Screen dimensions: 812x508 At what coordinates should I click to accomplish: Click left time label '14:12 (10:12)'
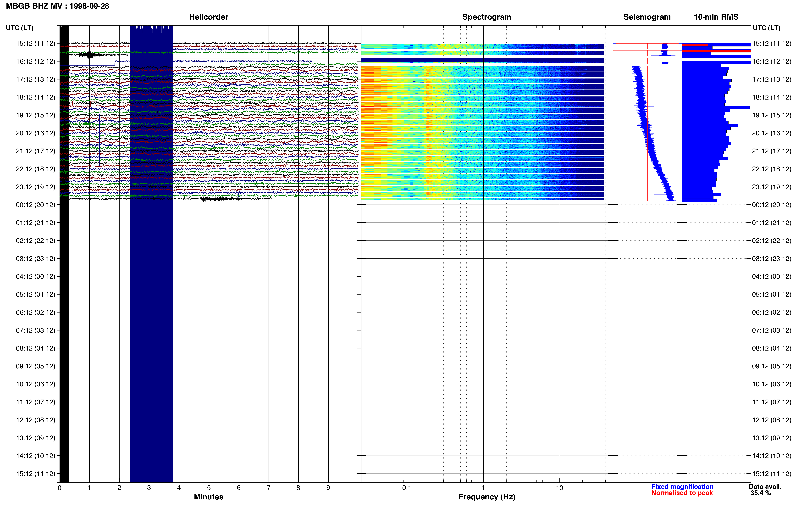coord(36,456)
